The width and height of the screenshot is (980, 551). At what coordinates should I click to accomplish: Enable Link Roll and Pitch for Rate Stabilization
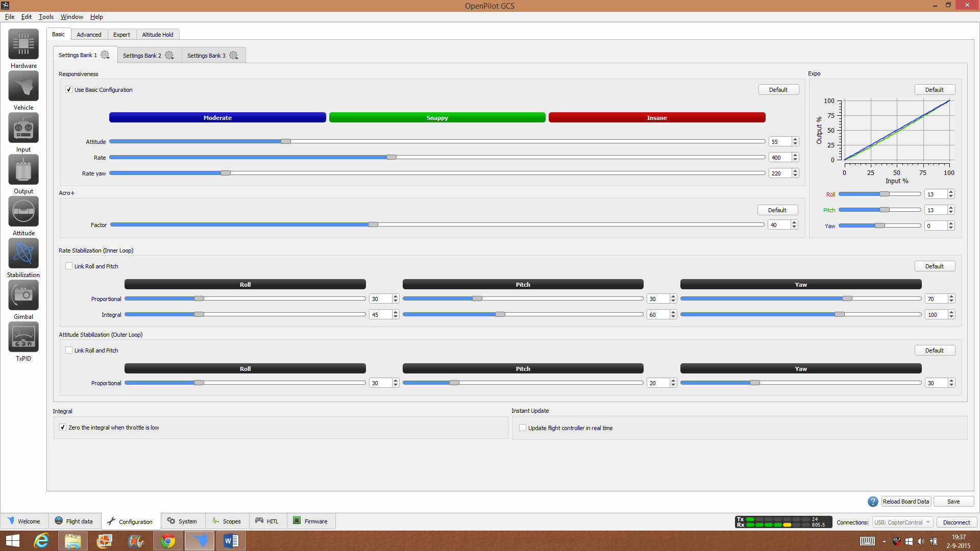(x=69, y=266)
